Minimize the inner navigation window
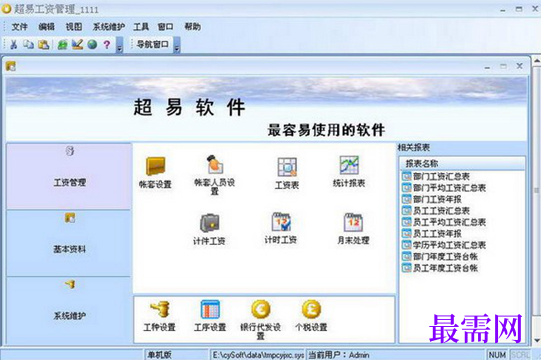 487,67
